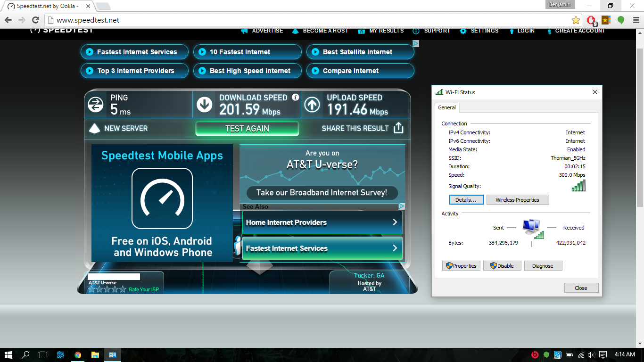Expand Home Internet Providers chevron row
Screen dimensions: 644x362
(322, 222)
